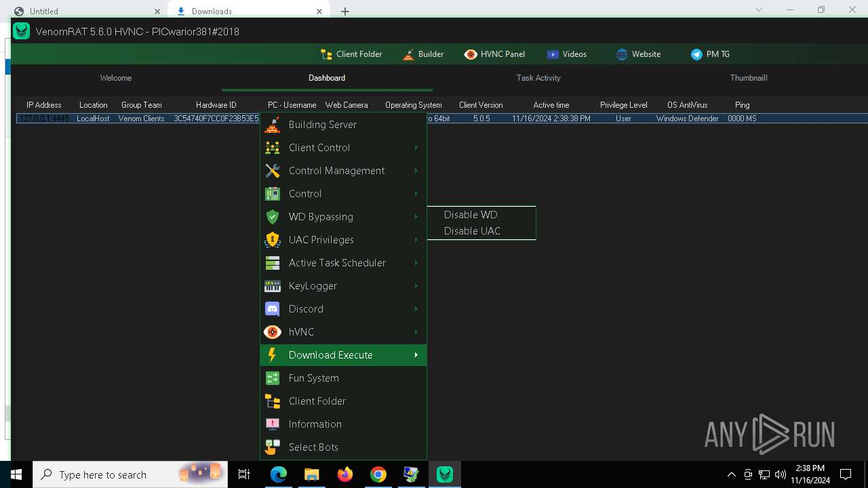
Task: Launch Microsoft Edge from the taskbar
Action: [x=279, y=474]
